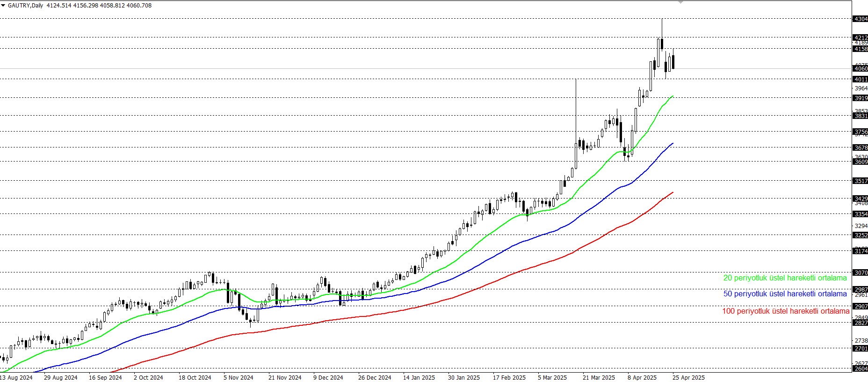Click the 3756 price level label
Image resolution: width=868 pixels, height=382 pixels.
pos(861,132)
